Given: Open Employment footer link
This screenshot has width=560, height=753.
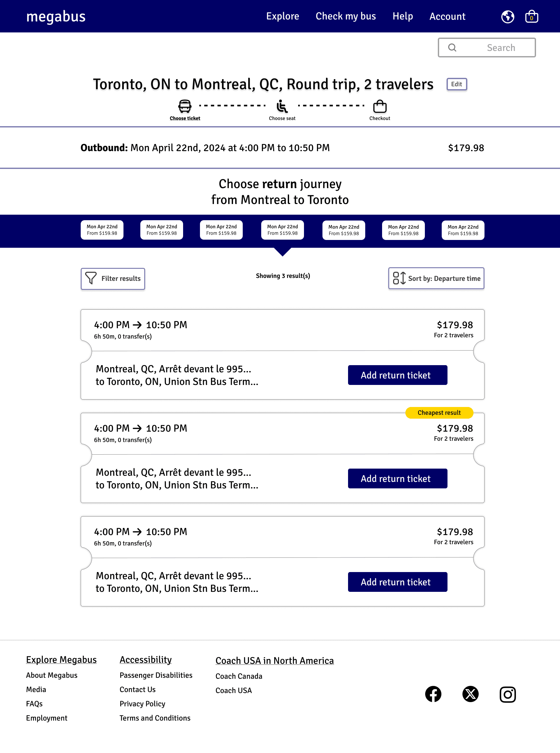Looking at the screenshot, I should [x=46, y=718].
